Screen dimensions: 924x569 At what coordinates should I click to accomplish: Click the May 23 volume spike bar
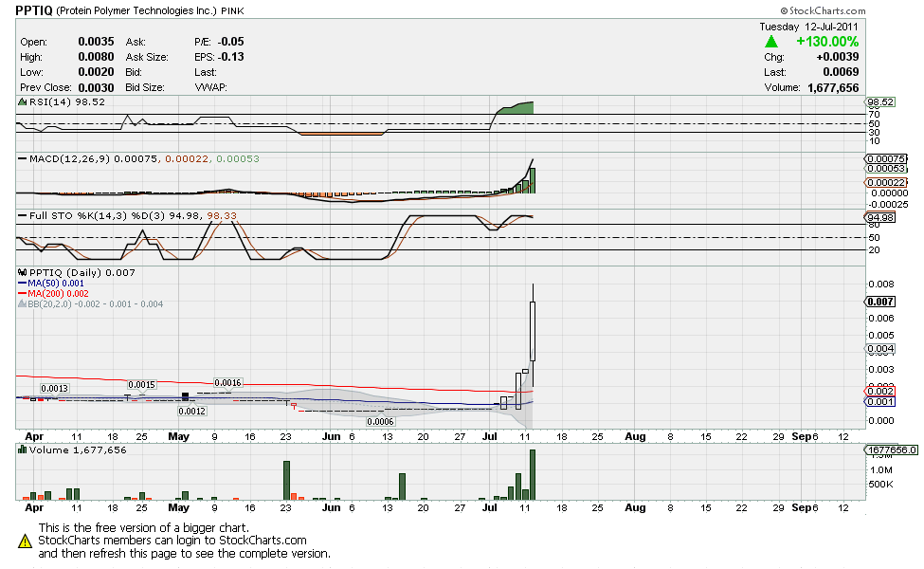[286, 481]
